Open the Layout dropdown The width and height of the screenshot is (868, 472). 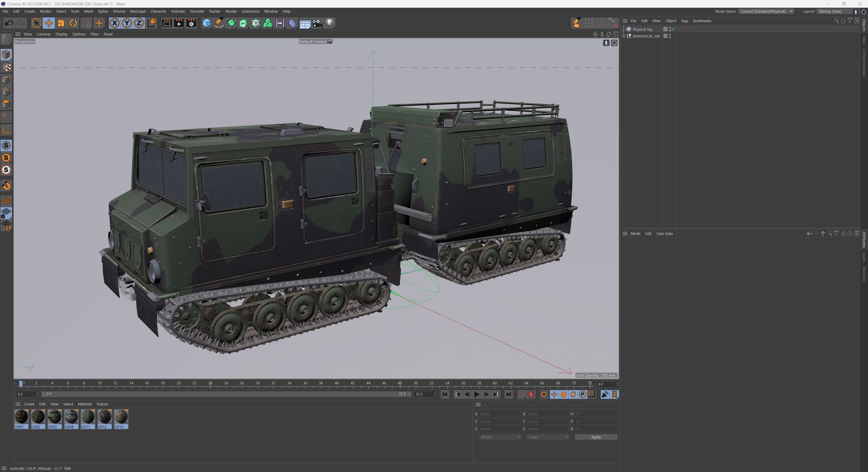(x=834, y=11)
